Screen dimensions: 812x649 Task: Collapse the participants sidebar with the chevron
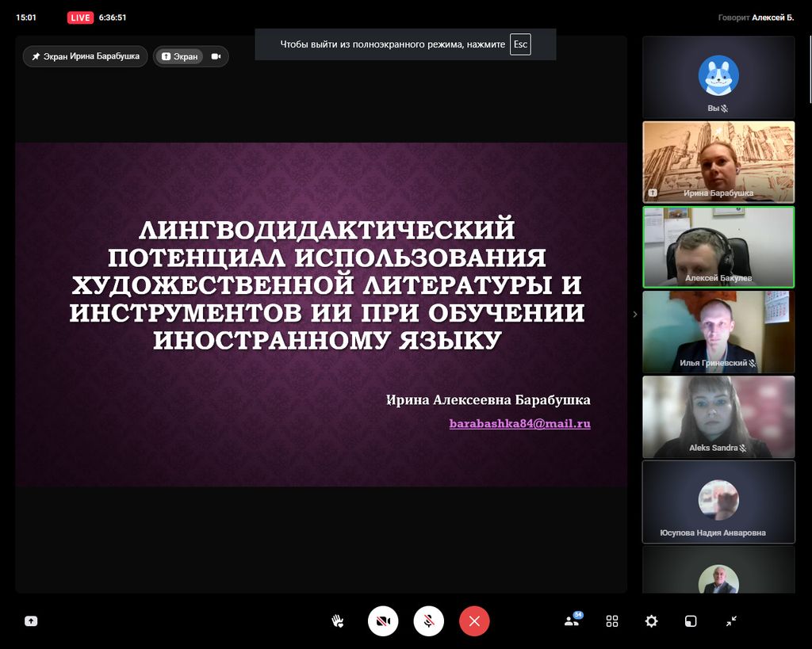[634, 315]
